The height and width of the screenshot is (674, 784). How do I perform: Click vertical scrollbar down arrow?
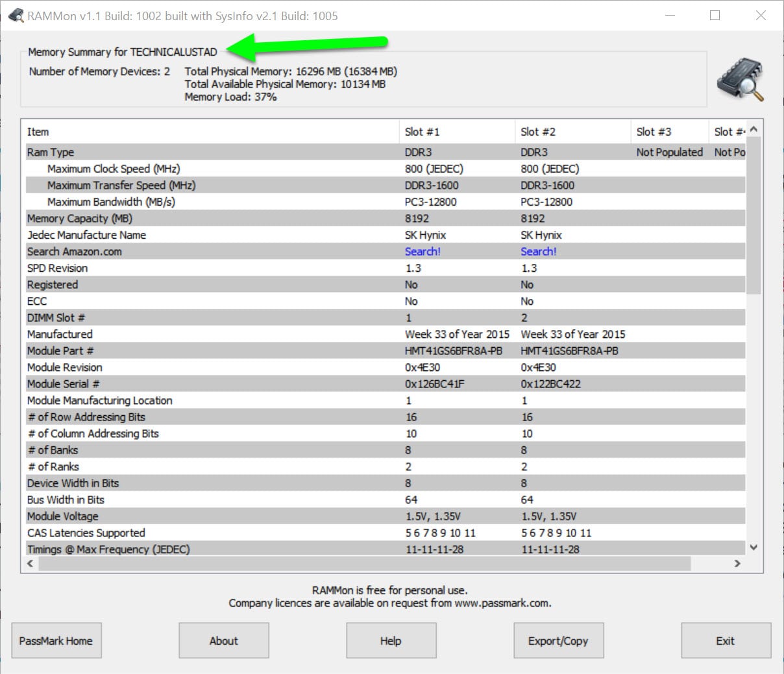(753, 548)
